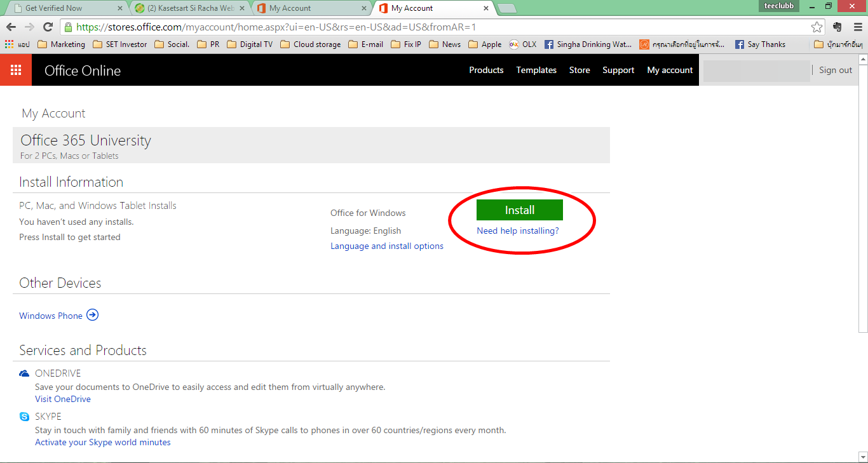Open the Say Thanks Facebook bookmark
This screenshot has height=463, width=868.
(760, 44)
